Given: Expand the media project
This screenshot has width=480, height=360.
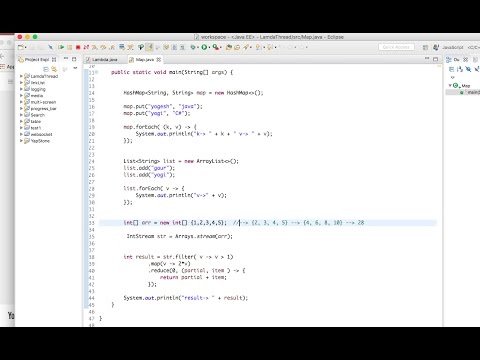Looking at the screenshot, I should [21, 95].
